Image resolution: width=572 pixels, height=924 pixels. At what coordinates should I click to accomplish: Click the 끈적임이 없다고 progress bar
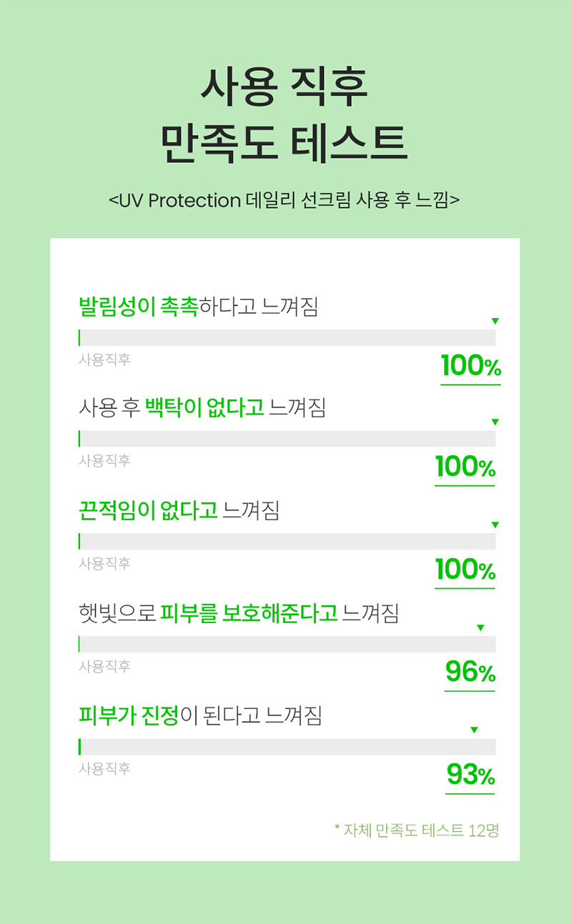pos(287,542)
